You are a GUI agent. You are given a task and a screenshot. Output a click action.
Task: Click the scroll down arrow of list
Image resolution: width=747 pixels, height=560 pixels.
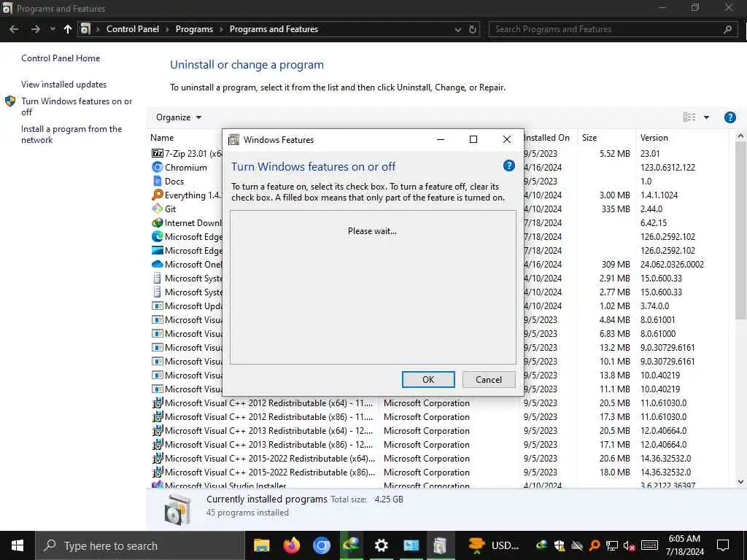740,482
